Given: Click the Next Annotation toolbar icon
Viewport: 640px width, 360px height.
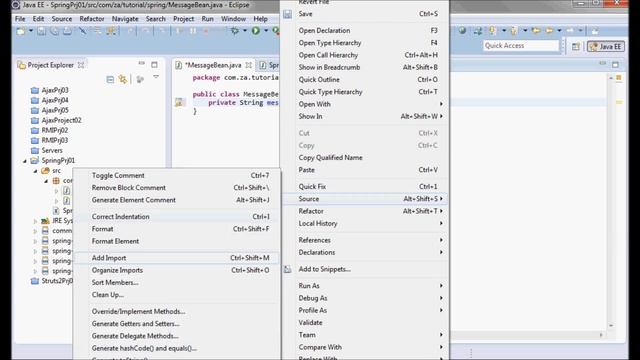Looking at the screenshot, I should [493, 31].
